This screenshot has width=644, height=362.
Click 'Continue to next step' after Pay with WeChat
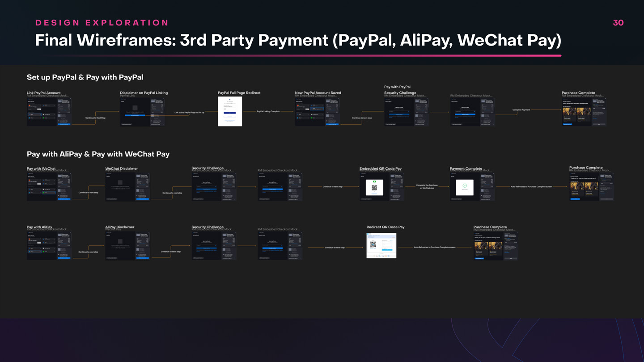pos(88,193)
